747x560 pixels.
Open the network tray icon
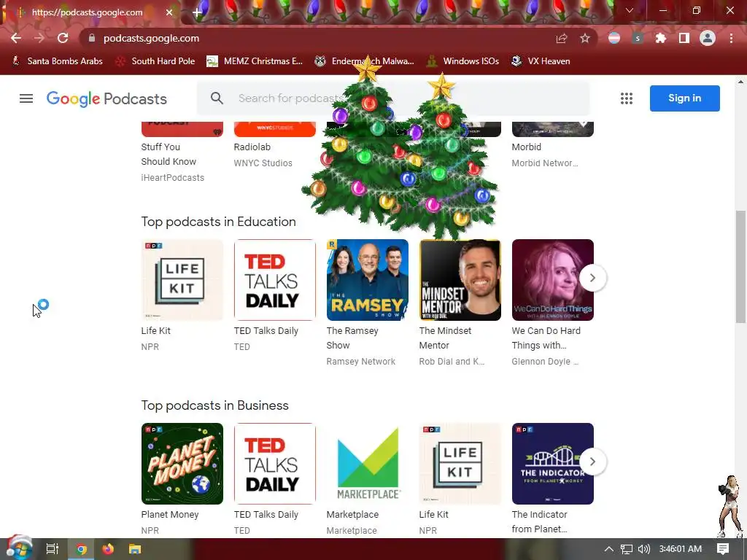pyautogui.click(x=627, y=549)
